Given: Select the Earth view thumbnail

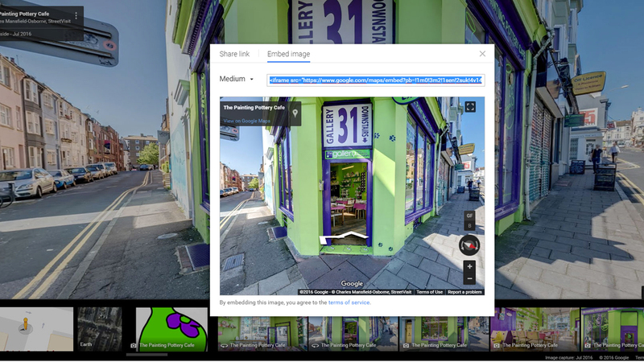Looking at the screenshot, I should [99, 329].
